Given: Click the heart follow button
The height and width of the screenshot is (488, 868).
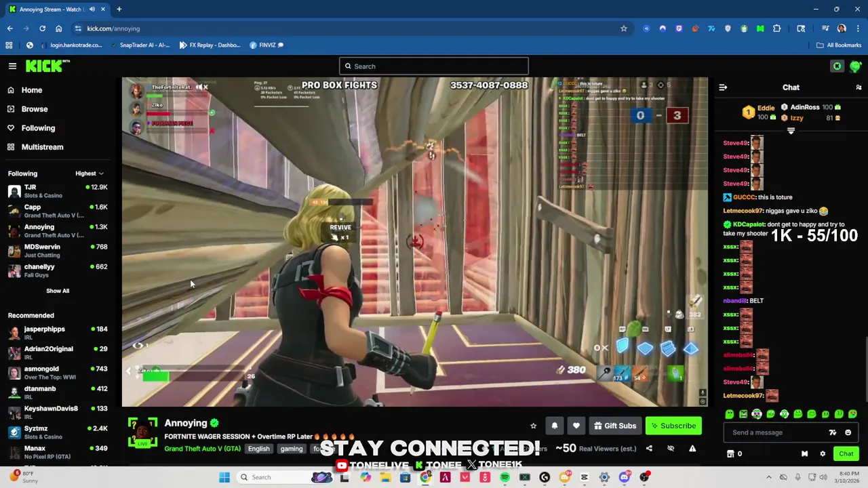Looking at the screenshot, I should 576,426.
